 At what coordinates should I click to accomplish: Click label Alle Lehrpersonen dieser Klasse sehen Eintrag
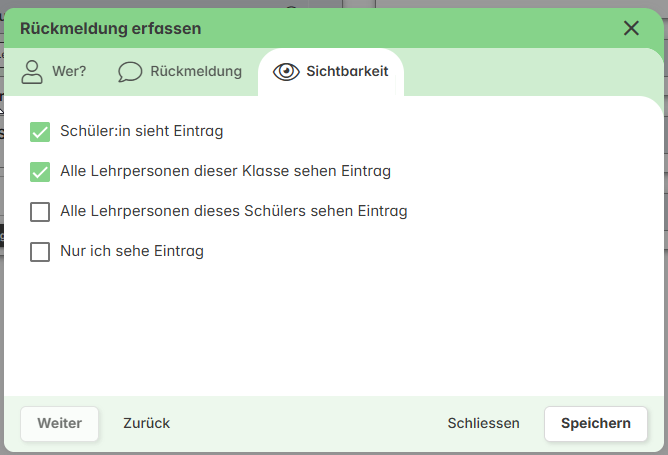point(225,171)
